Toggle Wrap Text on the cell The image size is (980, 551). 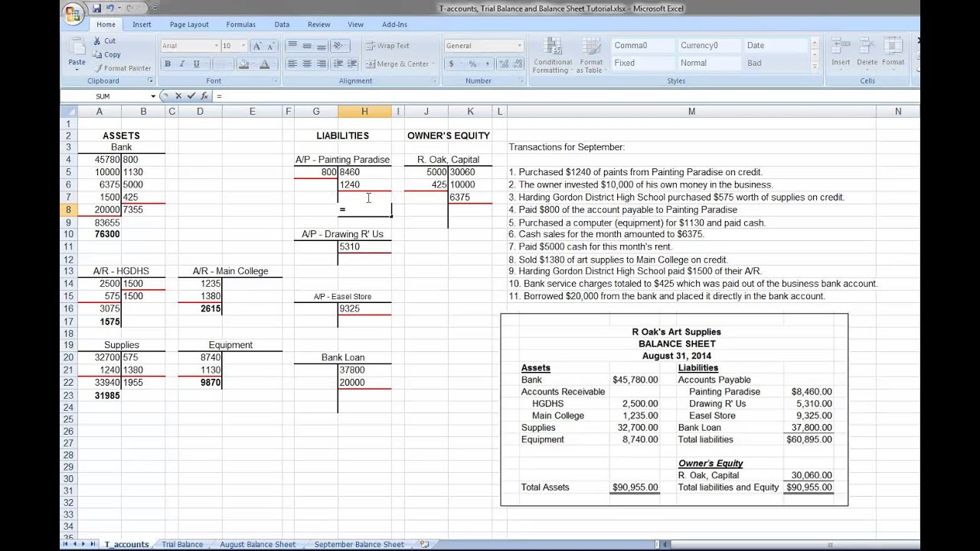point(387,46)
